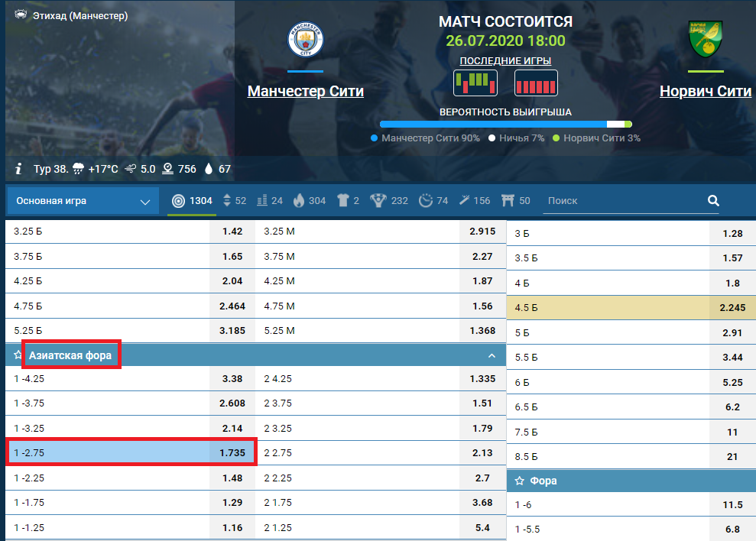Screen dimensions: 756x541
Task: Open the Основная игра dropdown
Action: (83, 201)
